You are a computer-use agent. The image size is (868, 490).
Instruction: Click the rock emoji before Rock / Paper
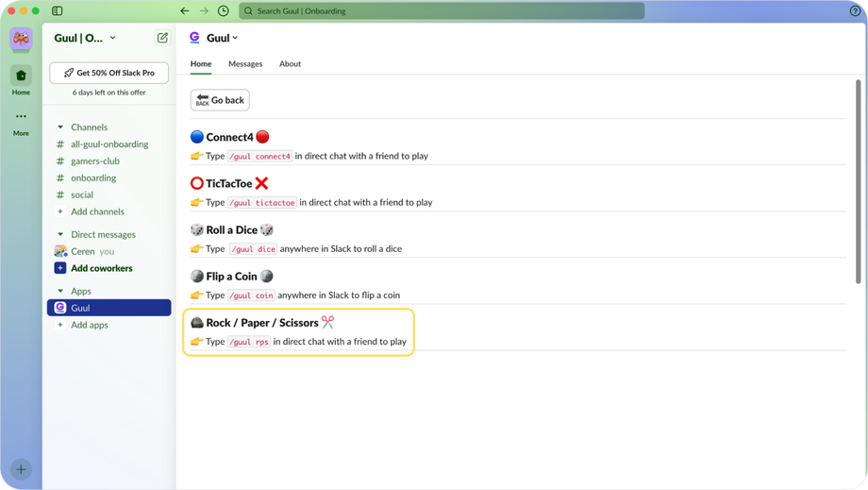pyautogui.click(x=196, y=322)
